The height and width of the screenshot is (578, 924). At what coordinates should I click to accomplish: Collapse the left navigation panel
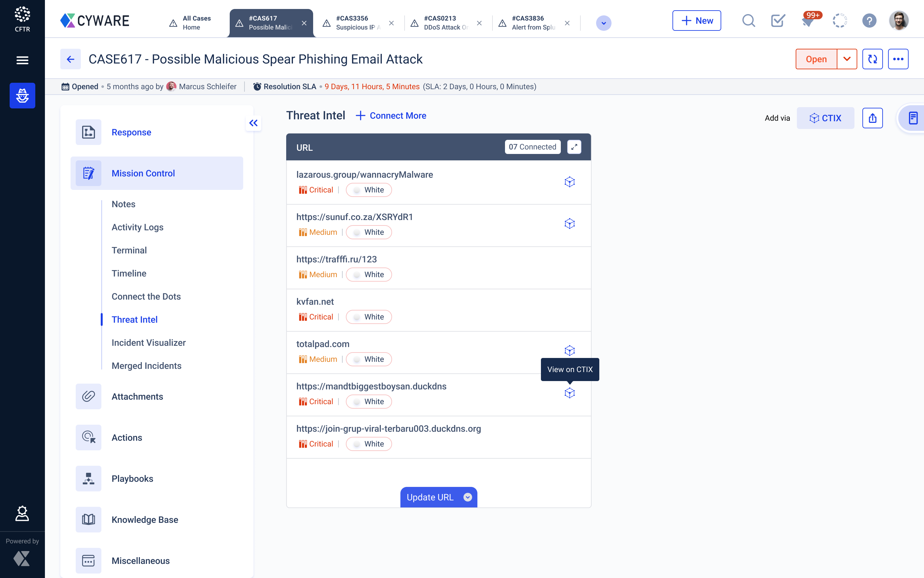(253, 123)
